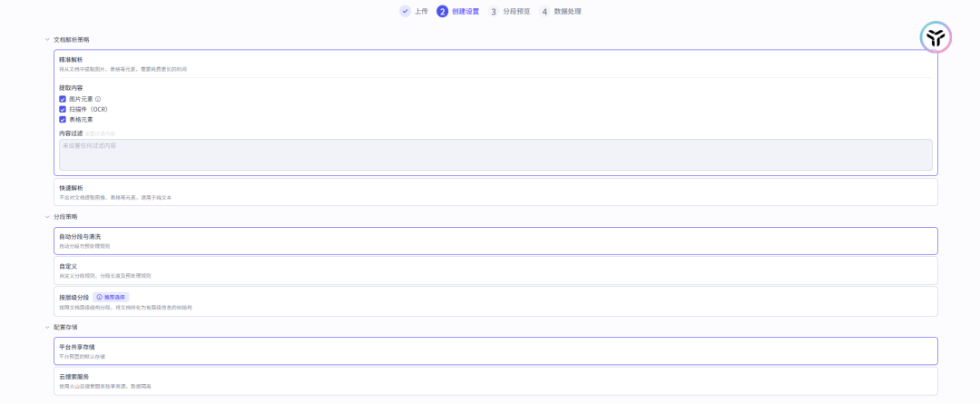The height and width of the screenshot is (404, 980).
Task: Click the 内容过滤 text area
Action: [x=495, y=154]
